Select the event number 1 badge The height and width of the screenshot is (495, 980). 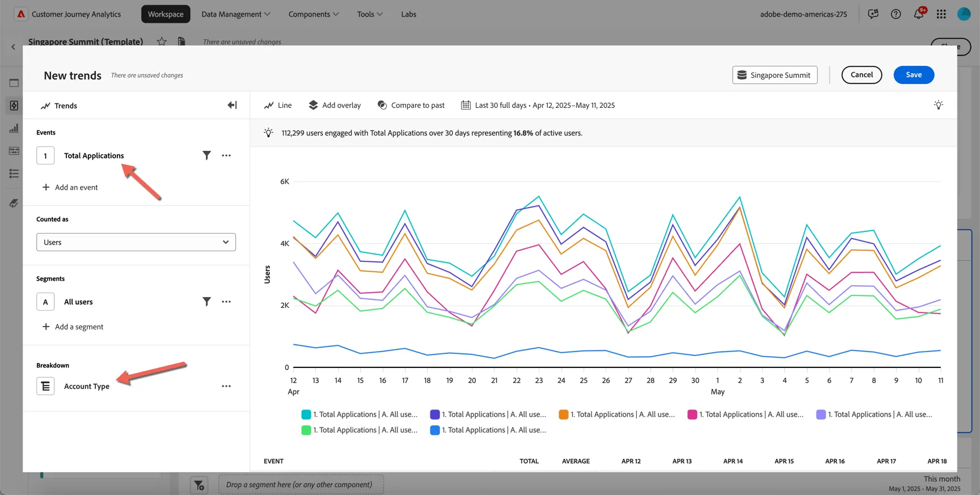[45, 155]
